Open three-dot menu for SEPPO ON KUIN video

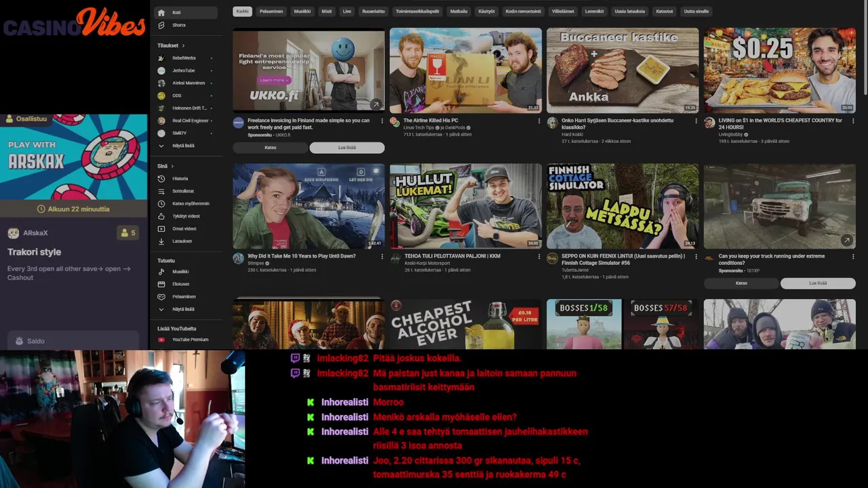point(696,257)
